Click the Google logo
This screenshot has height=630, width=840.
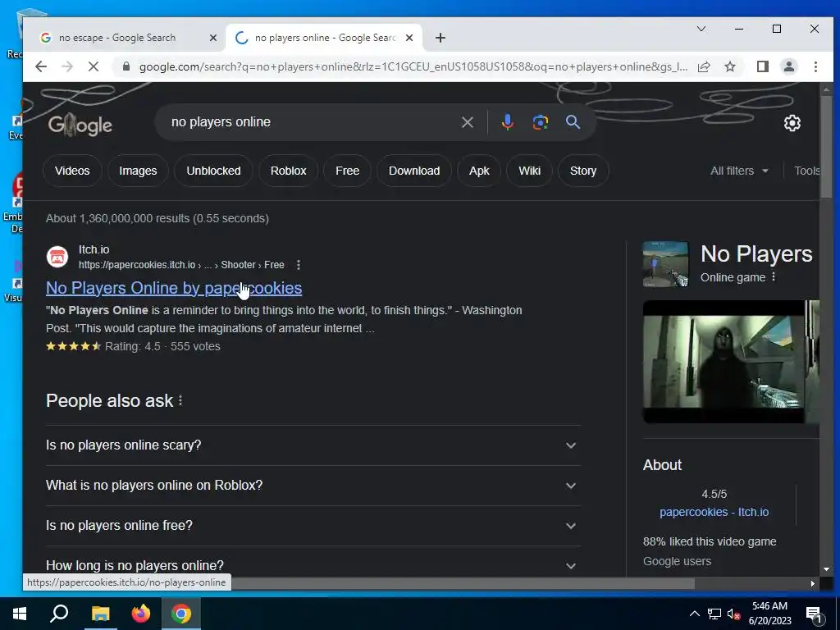pos(80,125)
